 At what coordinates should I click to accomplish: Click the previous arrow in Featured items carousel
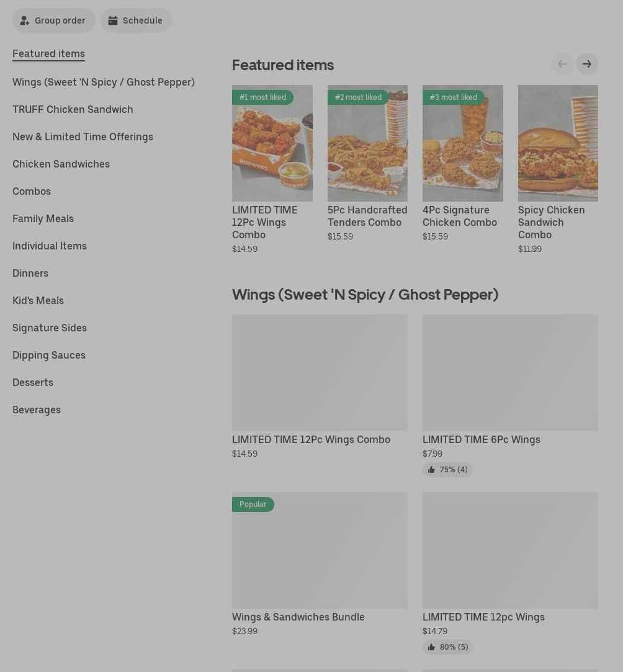click(x=562, y=64)
